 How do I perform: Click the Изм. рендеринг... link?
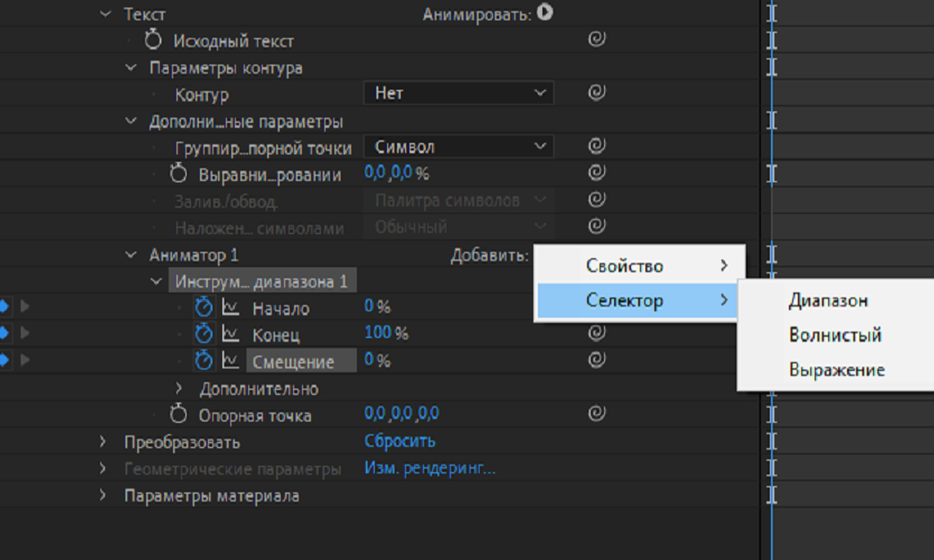click(x=429, y=468)
